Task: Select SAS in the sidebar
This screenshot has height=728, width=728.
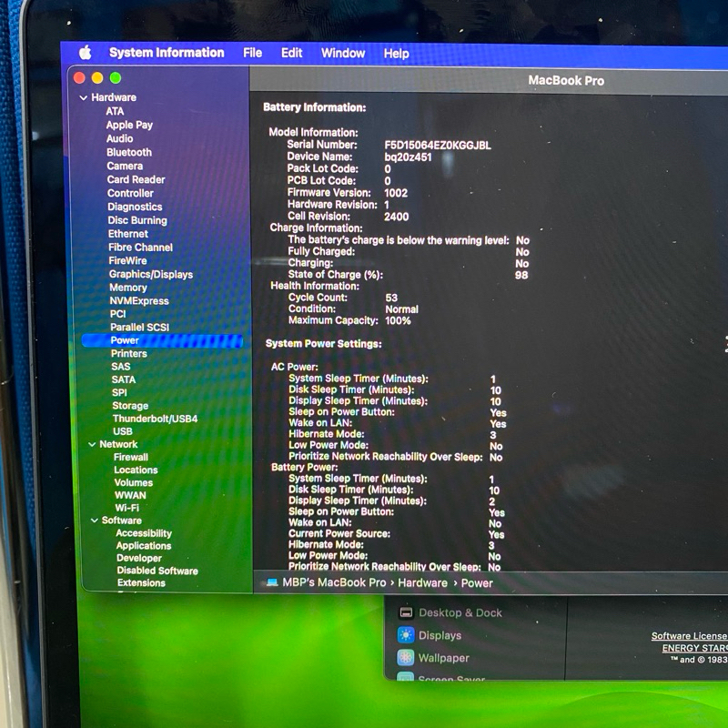Action: [x=120, y=367]
